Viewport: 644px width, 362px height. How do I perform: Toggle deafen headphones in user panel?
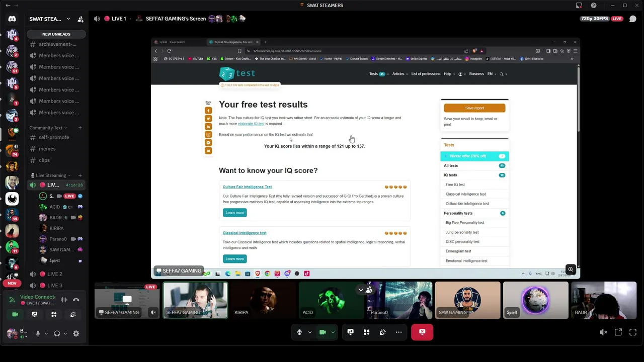(x=57, y=333)
